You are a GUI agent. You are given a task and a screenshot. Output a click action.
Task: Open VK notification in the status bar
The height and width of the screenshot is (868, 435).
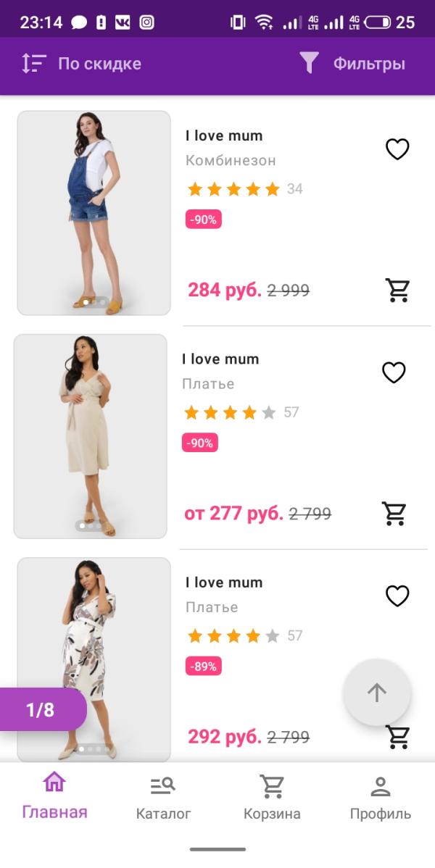tap(123, 22)
